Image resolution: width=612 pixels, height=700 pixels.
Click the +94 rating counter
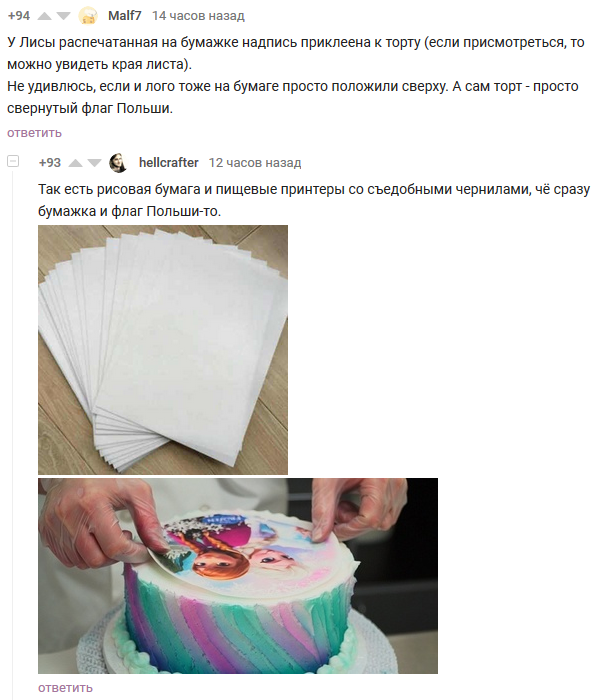[x=19, y=16]
